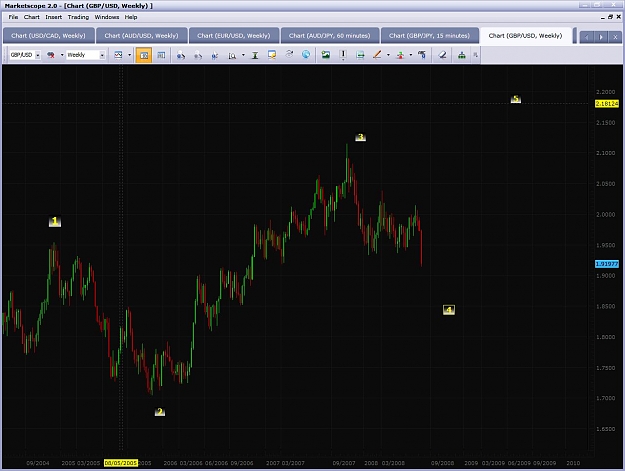Viewport: 625px width, 471px height.
Task: Select wave label 4 on chart
Action: coord(449,310)
